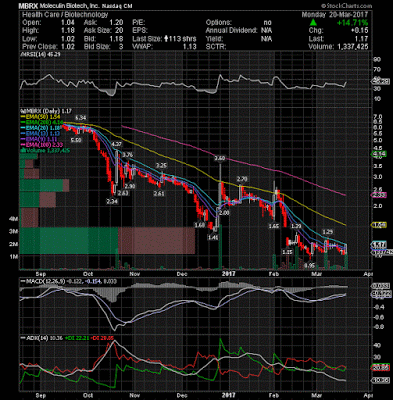Click the green 4.14 EMA(200) price tag
The height and width of the screenshot is (400, 393).
click(379, 154)
